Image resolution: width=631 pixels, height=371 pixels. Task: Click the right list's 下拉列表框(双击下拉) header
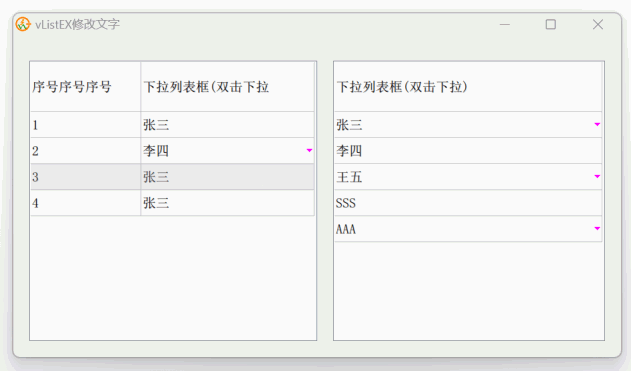(x=468, y=87)
